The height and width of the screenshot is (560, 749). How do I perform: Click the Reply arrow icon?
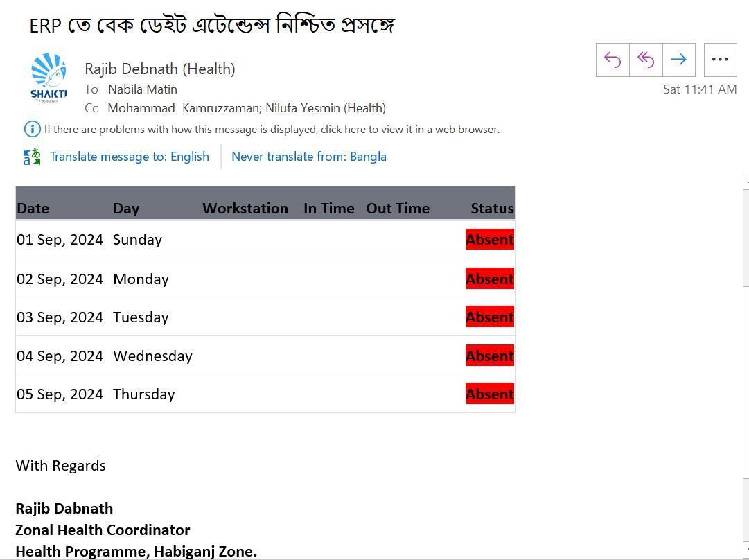tap(613, 60)
